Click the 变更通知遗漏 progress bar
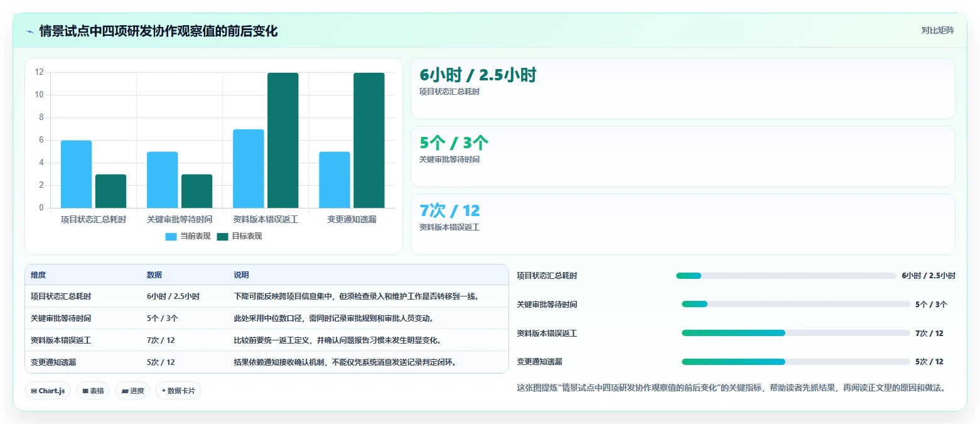 pyautogui.click(x=796, y=362)
